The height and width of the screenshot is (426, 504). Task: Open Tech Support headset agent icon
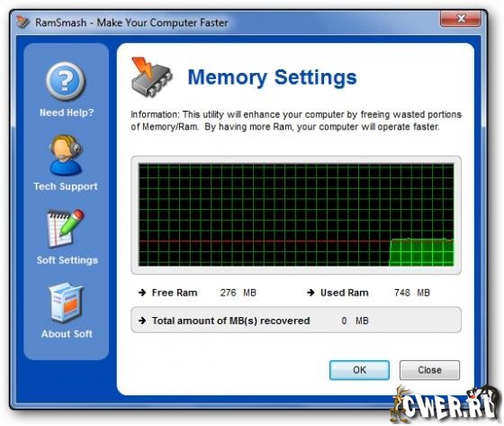67,155
